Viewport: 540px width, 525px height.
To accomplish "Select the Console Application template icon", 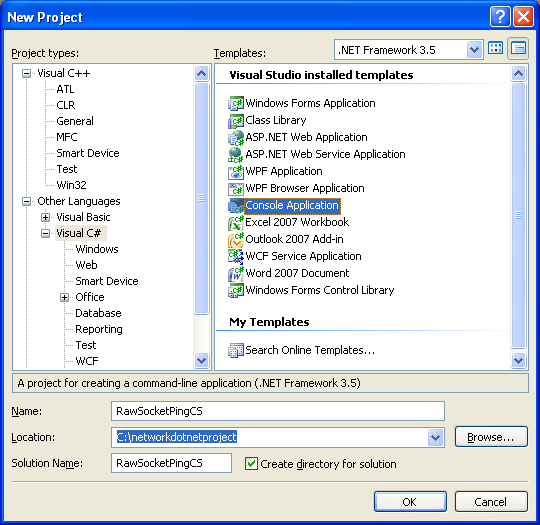I will click(236, 205).
